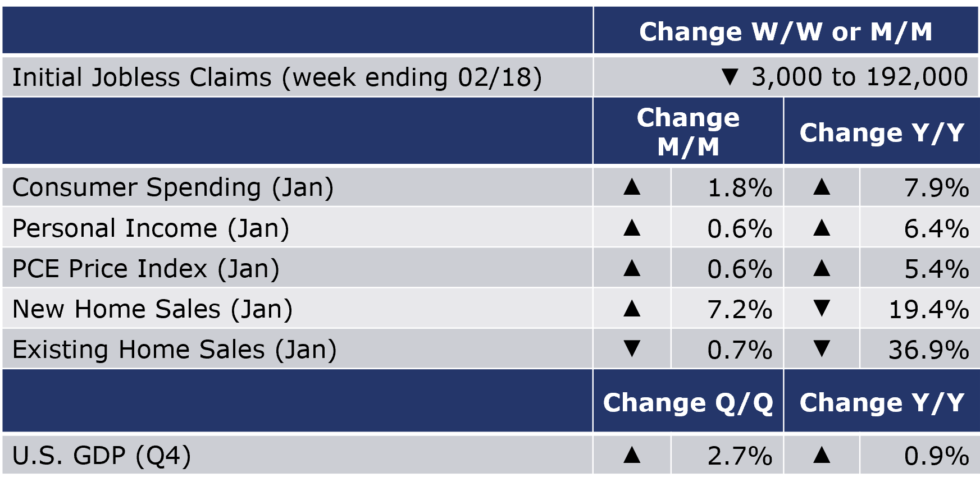Click the Consumer Spending Y/Y up arrow
Screen dimensions: 980x482
pyautogui.click(x=822, y=186)
